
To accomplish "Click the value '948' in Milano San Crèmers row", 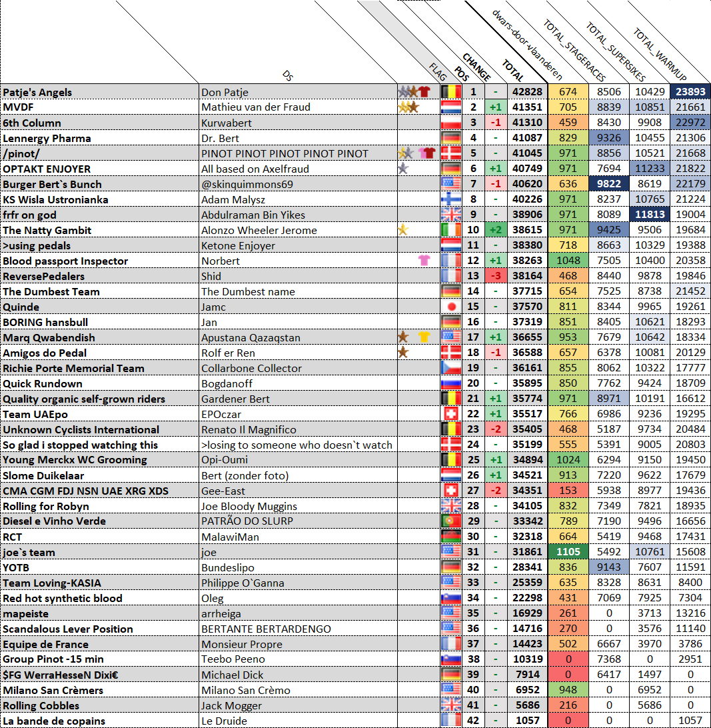I will (568, 689).
